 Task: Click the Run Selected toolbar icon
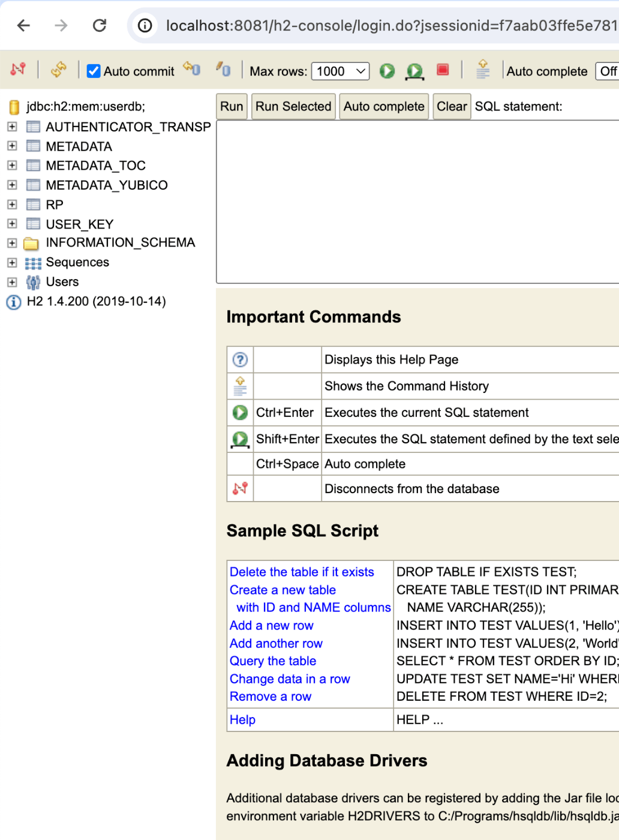tap(414, 71)
